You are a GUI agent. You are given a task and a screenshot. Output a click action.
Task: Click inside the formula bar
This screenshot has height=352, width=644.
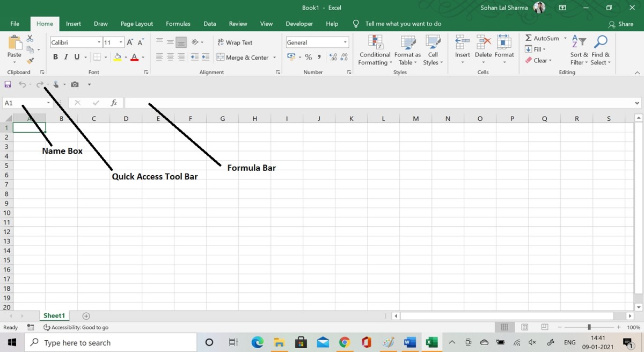click(322, 103)
